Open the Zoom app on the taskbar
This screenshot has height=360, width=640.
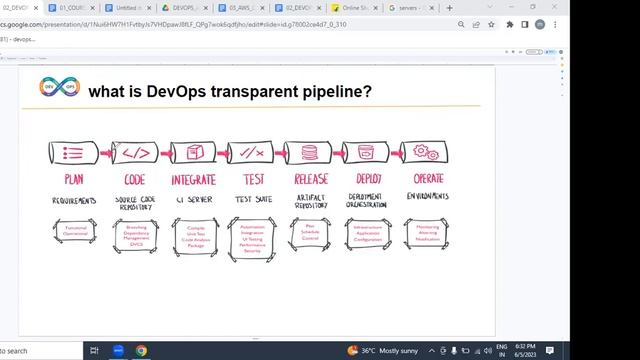click(118, 351)
